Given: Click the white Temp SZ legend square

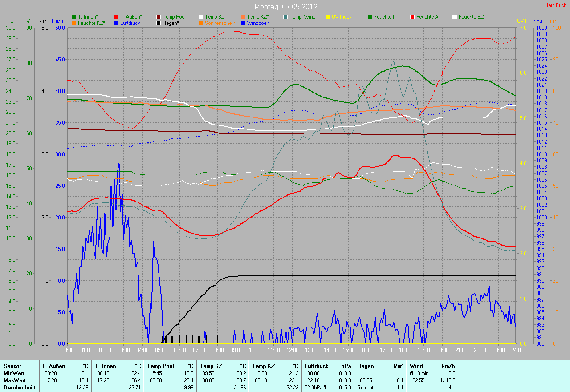Looking at the screenshot, I should click(201, 17).
